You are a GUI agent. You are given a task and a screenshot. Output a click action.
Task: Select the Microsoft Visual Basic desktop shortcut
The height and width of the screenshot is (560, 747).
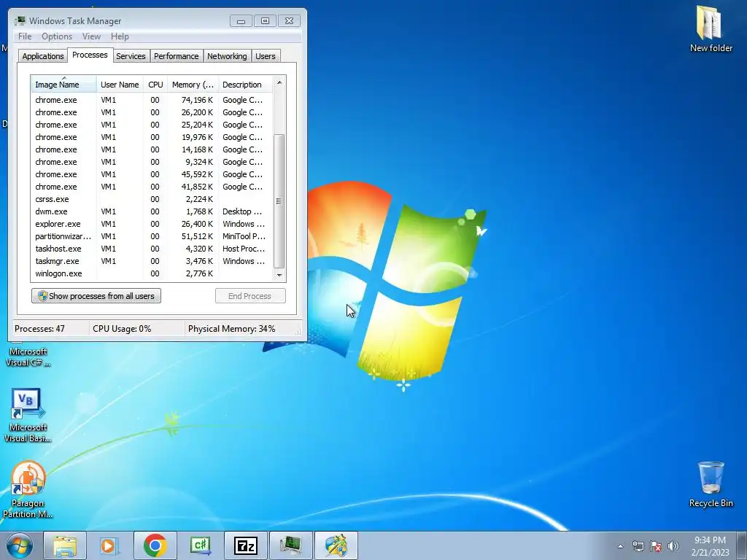pos(28,415)
